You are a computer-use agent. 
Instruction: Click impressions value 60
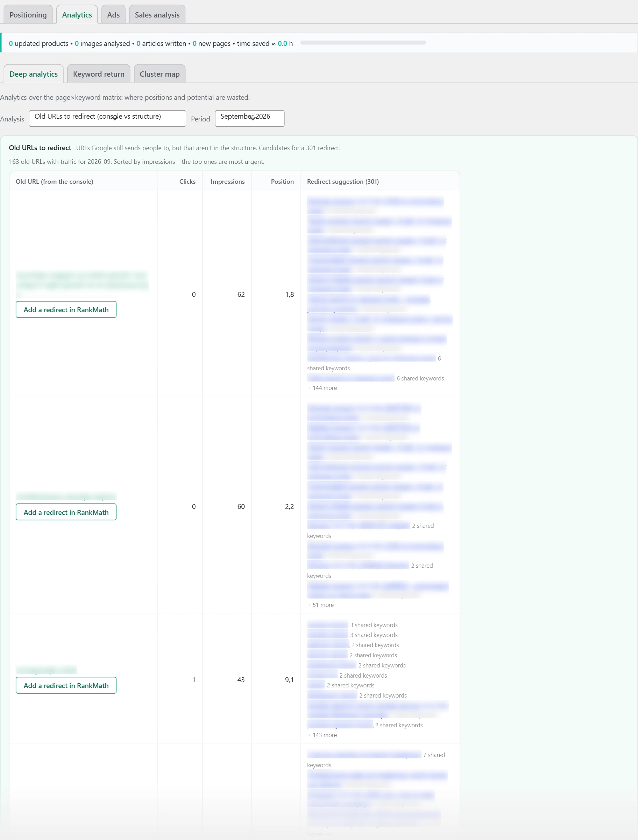tap(241, 506)
